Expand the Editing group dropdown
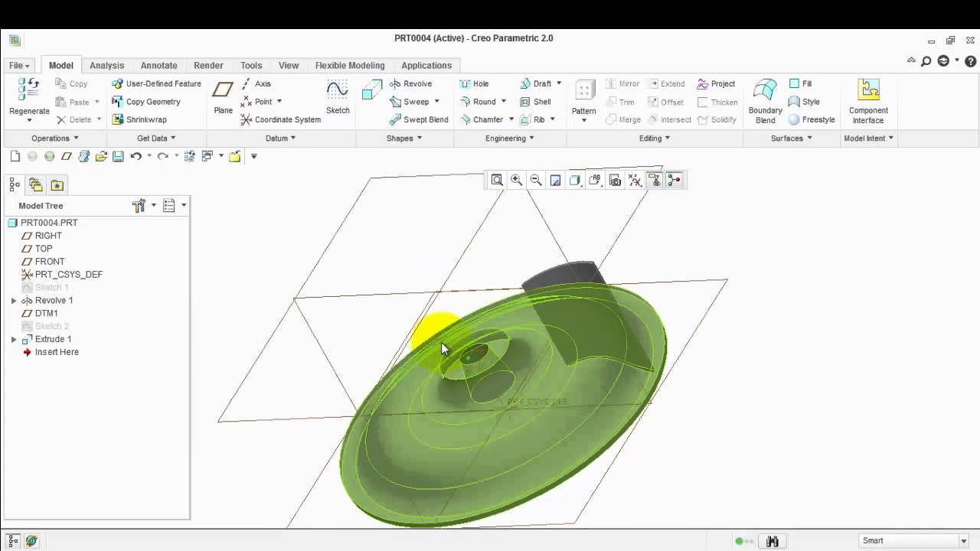980x551 pixels. pyautogui.click(x=655, y=139)
